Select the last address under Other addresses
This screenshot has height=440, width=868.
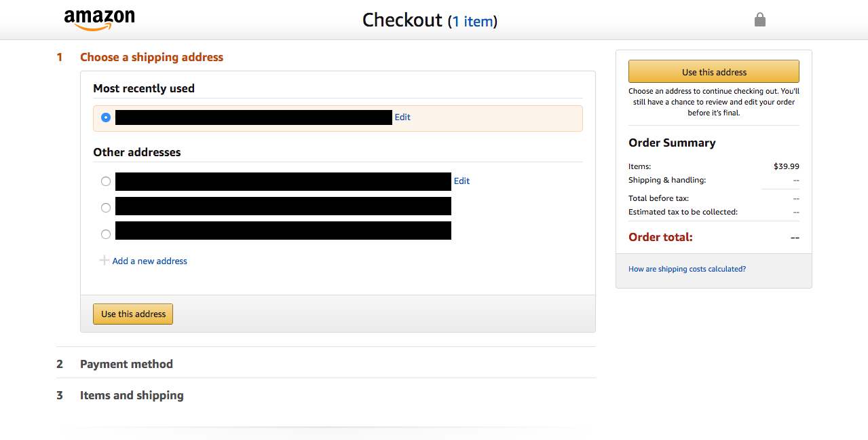pos(105,234)
